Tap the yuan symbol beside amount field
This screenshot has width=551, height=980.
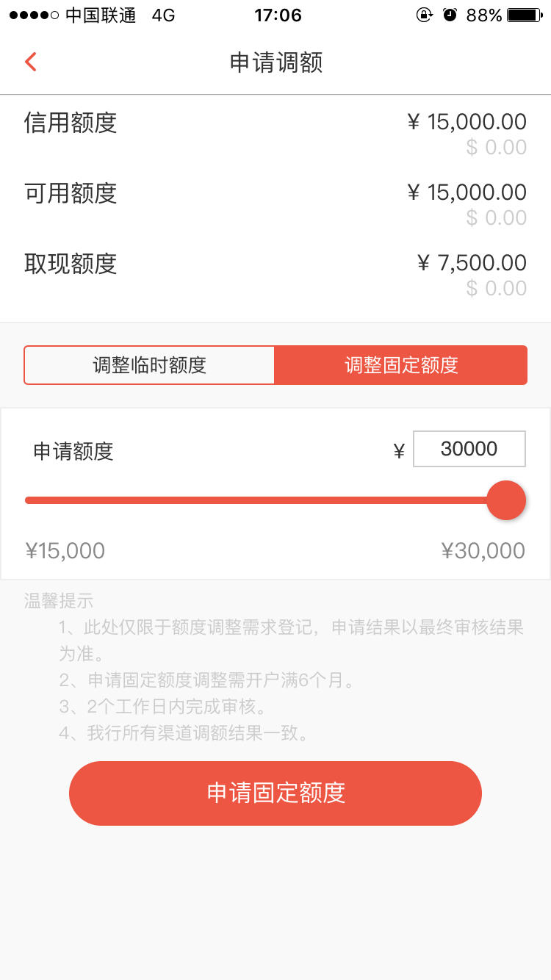coord(399,451)
